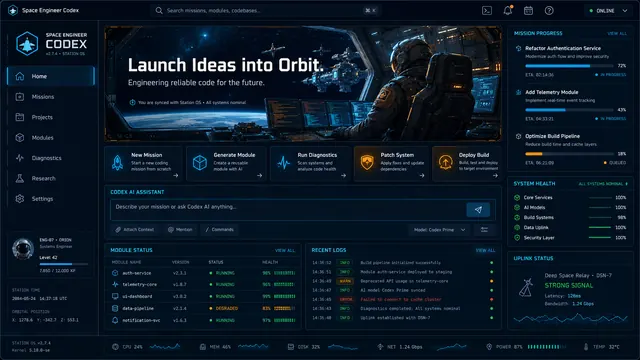Click the DISK status bar icon
The height and width of the screenshot is (360, 640).
[291, 347]
